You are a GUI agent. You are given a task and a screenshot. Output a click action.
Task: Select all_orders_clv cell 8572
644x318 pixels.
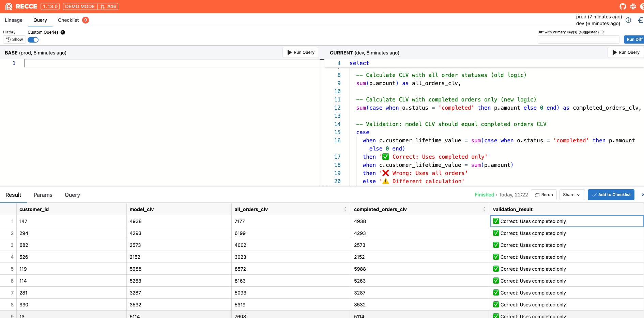(x=291, y=269)
